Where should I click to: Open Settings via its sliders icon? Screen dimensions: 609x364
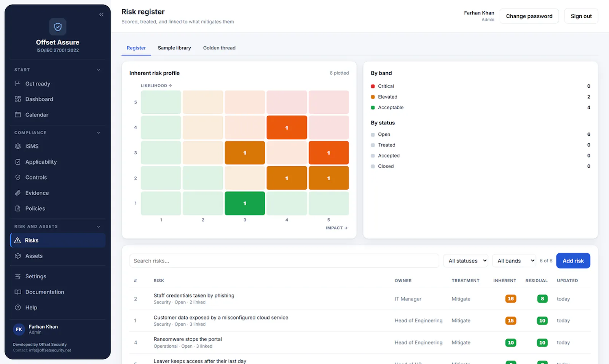click(18, 276)
